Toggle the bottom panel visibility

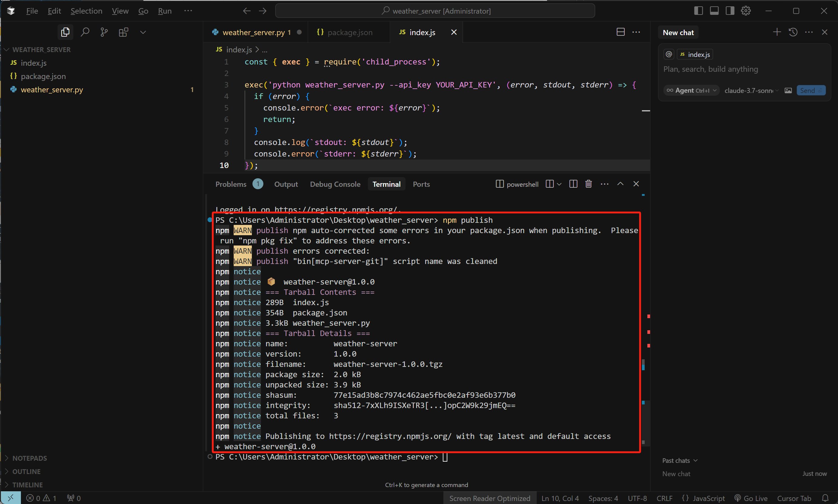point(714,11)
